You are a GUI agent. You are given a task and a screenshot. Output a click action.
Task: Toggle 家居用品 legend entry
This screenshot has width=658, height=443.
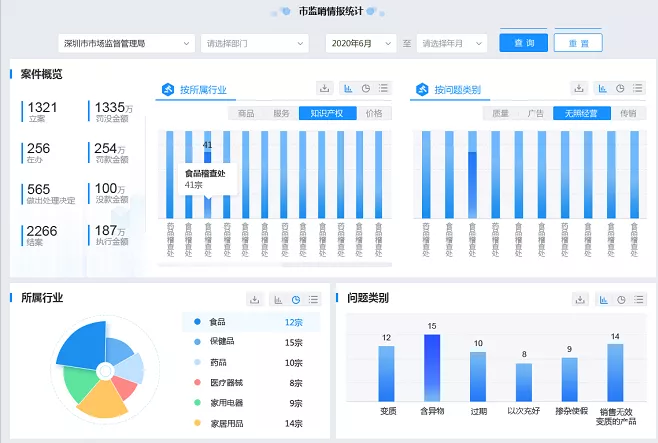tap(226, 423)
